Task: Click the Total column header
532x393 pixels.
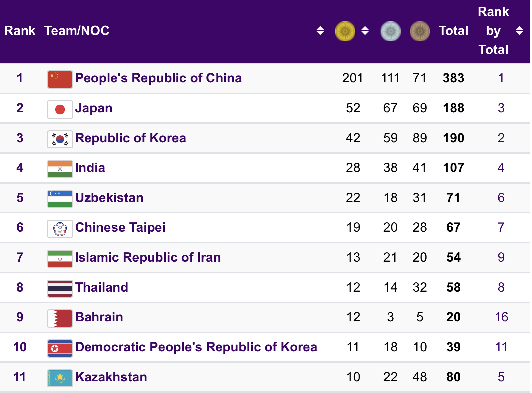Action: tap(453, 31)
